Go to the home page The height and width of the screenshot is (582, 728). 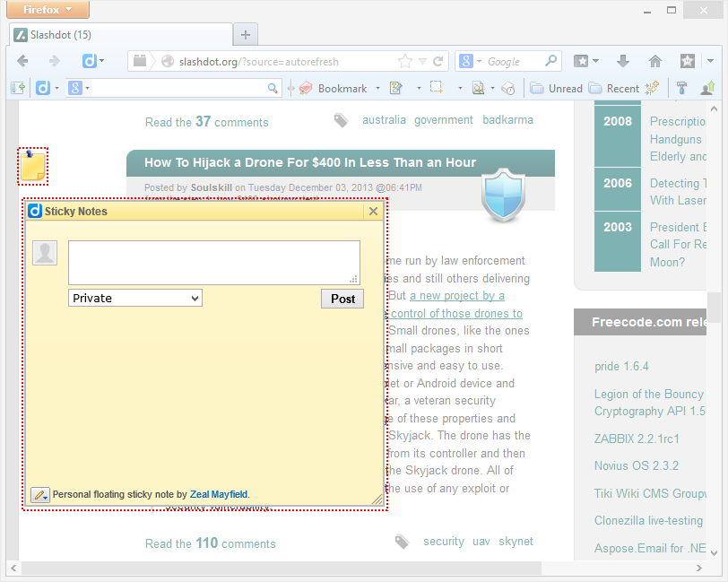click(x=655, y=61)
